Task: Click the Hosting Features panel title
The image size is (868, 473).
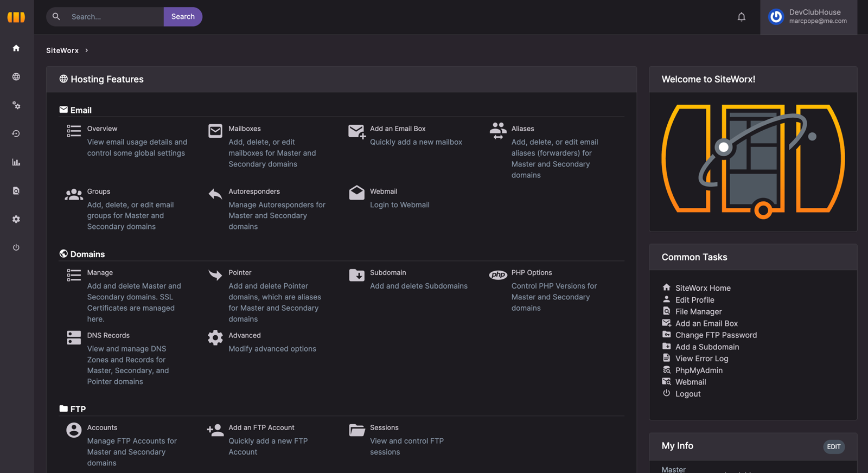Action: point(107,79)
